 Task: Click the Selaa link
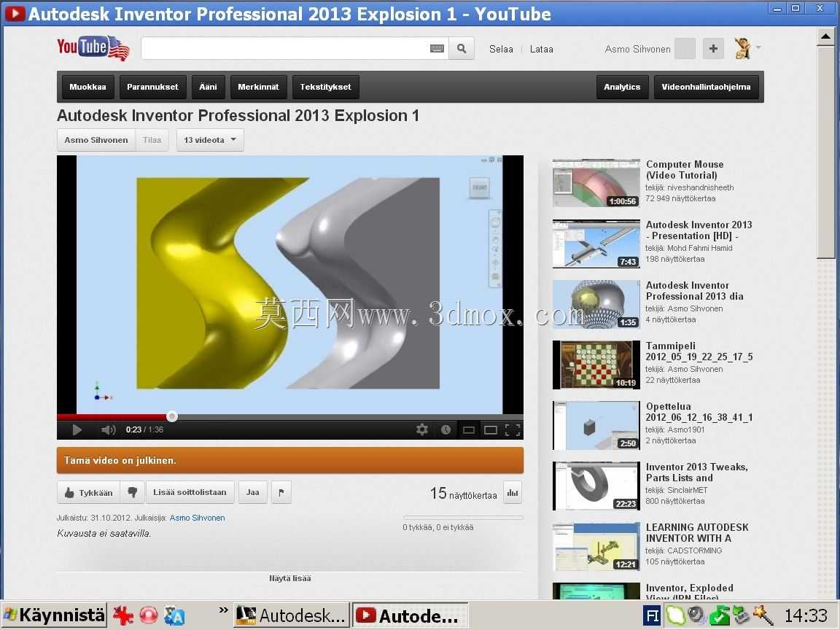pos(501,49)
